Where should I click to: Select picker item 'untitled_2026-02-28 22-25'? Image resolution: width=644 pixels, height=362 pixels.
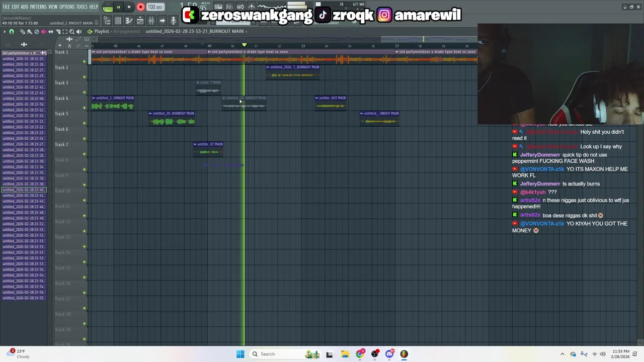24,59
